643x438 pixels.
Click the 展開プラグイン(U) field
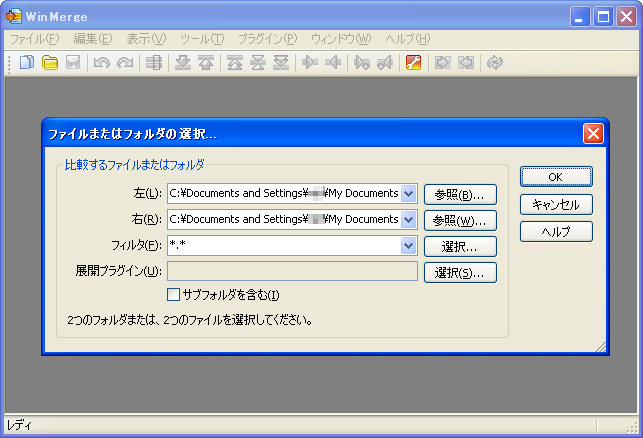292,271
